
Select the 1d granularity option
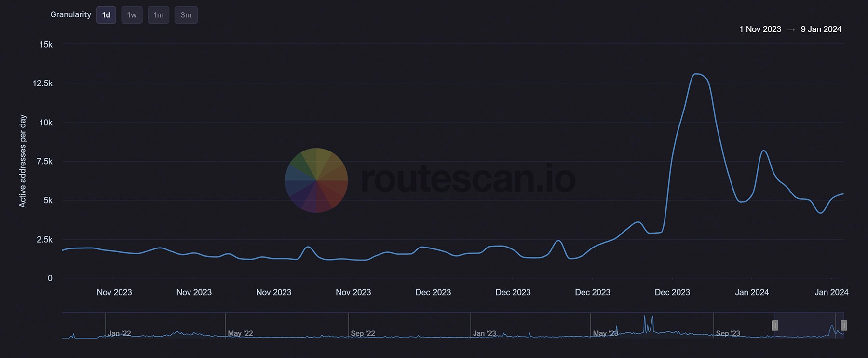106,15
